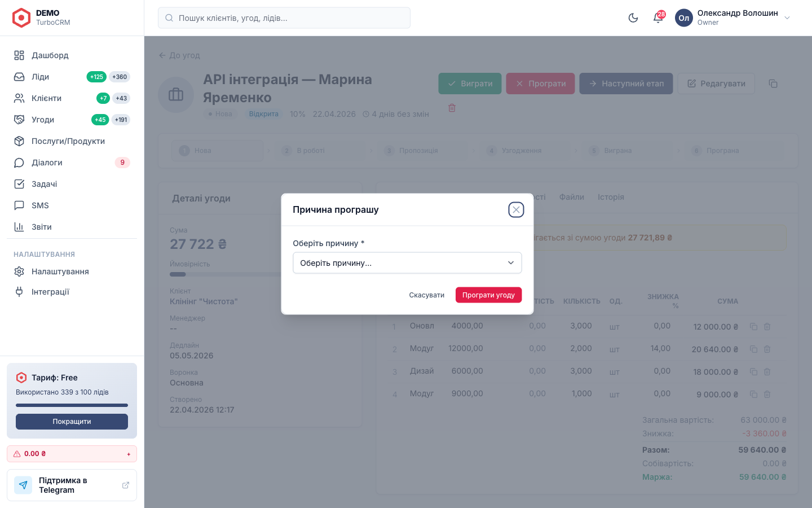Click the Відкрита status badge
Viewport: 812px width, 508px height.
pyautogui.click(x=264, y=114)
